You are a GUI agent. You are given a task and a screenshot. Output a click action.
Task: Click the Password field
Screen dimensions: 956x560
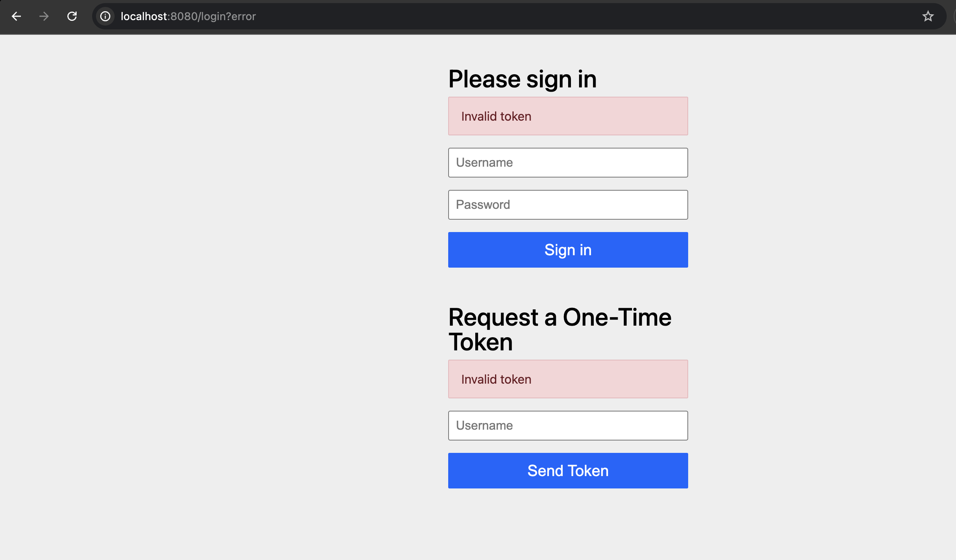click(568, 205)
